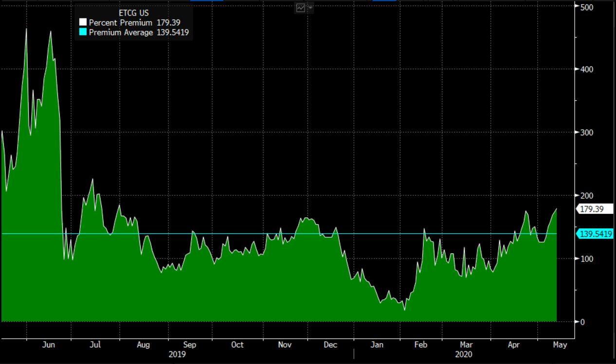The width and height of the screenshot is (616, 364).
Task: Click the May month label on timeline
Action: 560,345
